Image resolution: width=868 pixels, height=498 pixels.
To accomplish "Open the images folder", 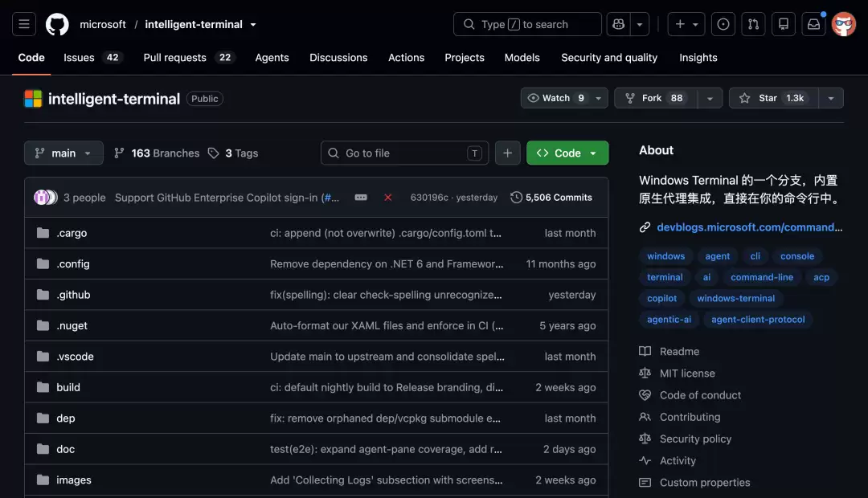I will coord(74,480).
